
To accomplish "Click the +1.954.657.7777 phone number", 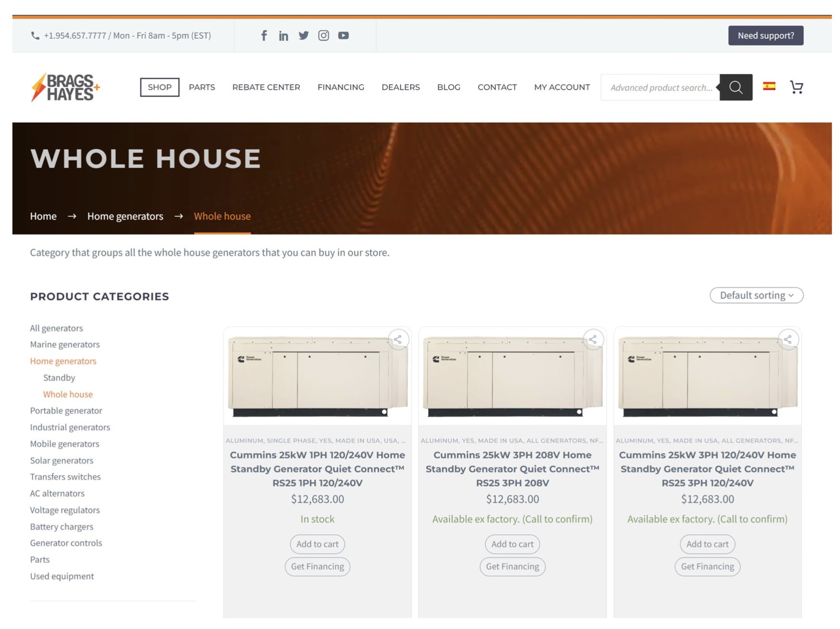I will pyautogui.click(x=75, y=36).
